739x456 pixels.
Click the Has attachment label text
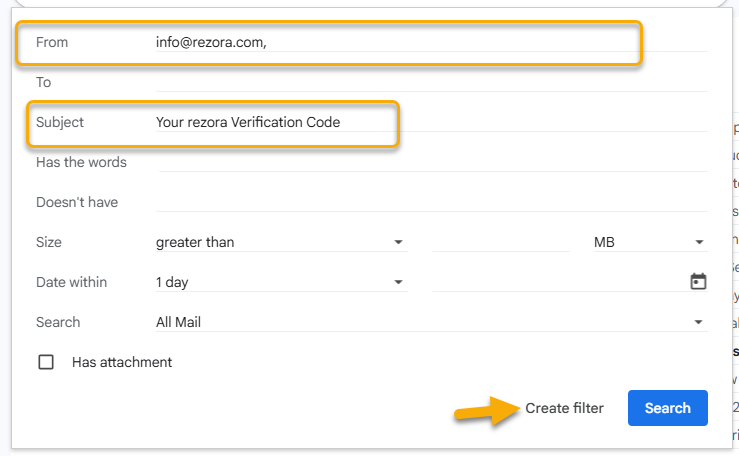pyautogui.click(x=122, y=362)
